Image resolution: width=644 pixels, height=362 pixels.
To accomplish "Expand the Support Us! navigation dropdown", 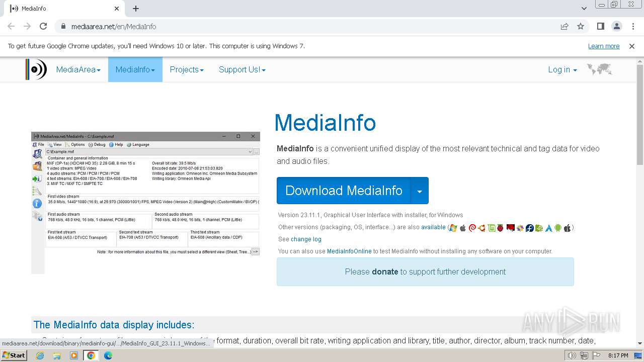I will pos(242,69).
